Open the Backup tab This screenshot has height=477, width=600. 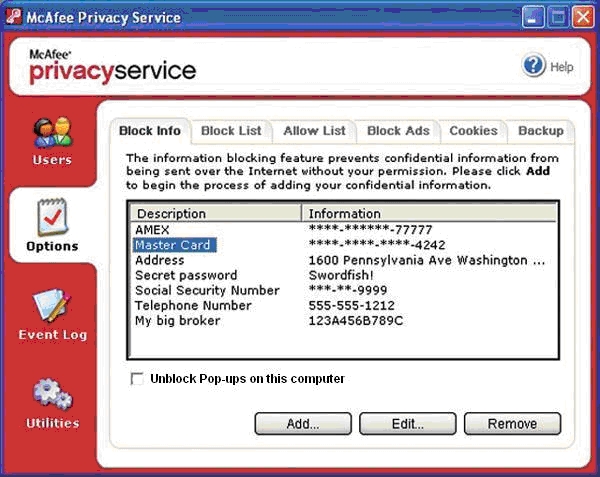pos(541,131)
